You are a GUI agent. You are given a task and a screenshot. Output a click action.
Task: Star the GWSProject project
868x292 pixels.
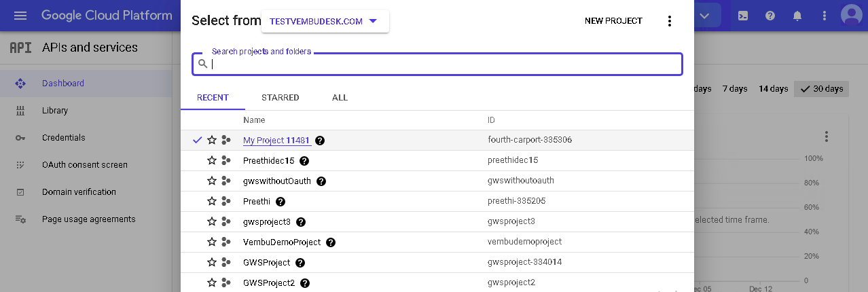(x=212, y=262)
